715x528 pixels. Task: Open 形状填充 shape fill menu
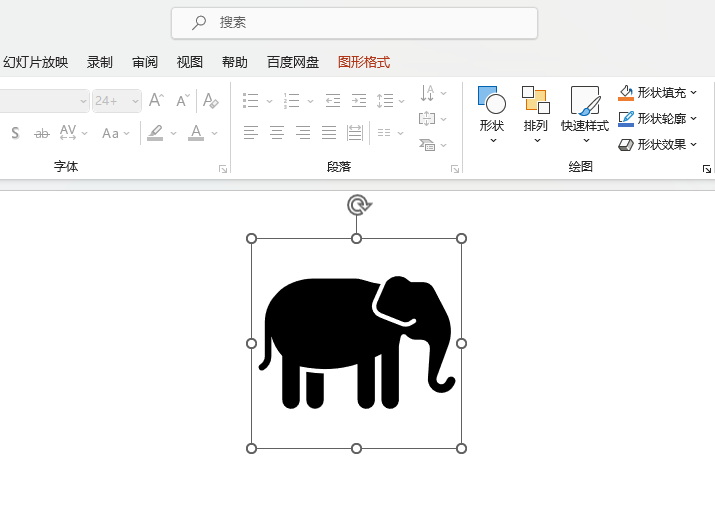(x=657, y=93)
